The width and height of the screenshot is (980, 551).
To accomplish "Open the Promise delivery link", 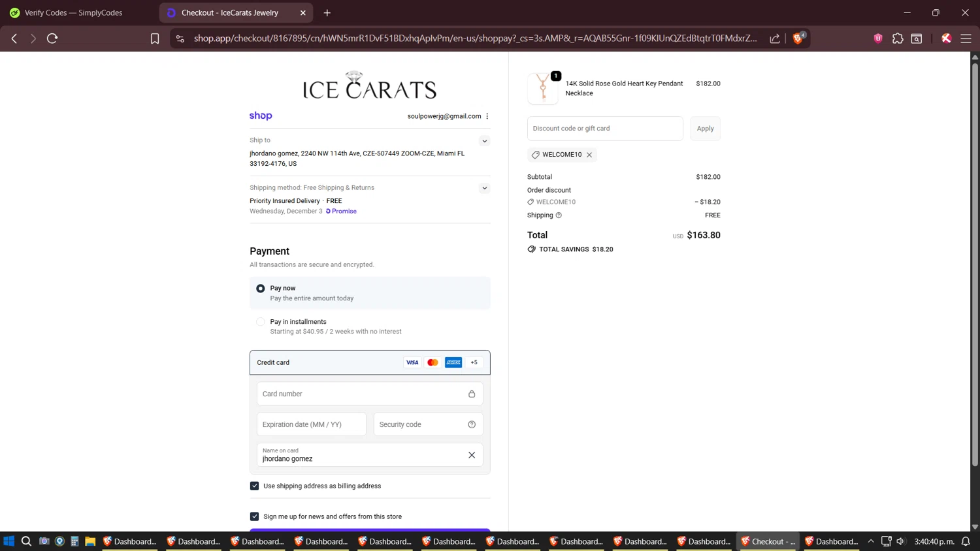I will point(341,212).
